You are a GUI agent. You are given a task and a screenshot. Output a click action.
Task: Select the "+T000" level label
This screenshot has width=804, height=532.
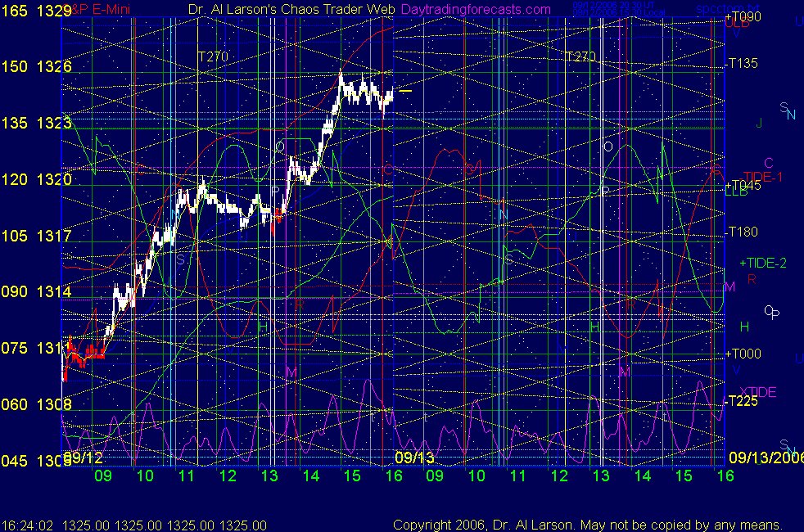point(743,353)
